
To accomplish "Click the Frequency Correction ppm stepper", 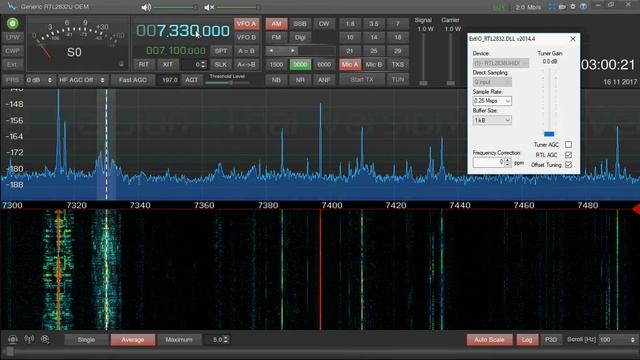I will pyautogui.click(x=507, y=162).
